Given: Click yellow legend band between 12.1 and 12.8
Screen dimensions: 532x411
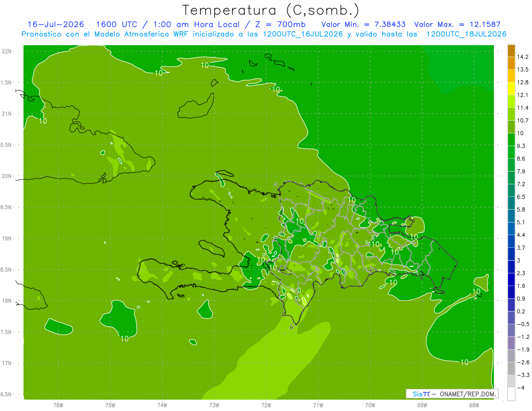Looking at the screenshot, I should [511, 89].
